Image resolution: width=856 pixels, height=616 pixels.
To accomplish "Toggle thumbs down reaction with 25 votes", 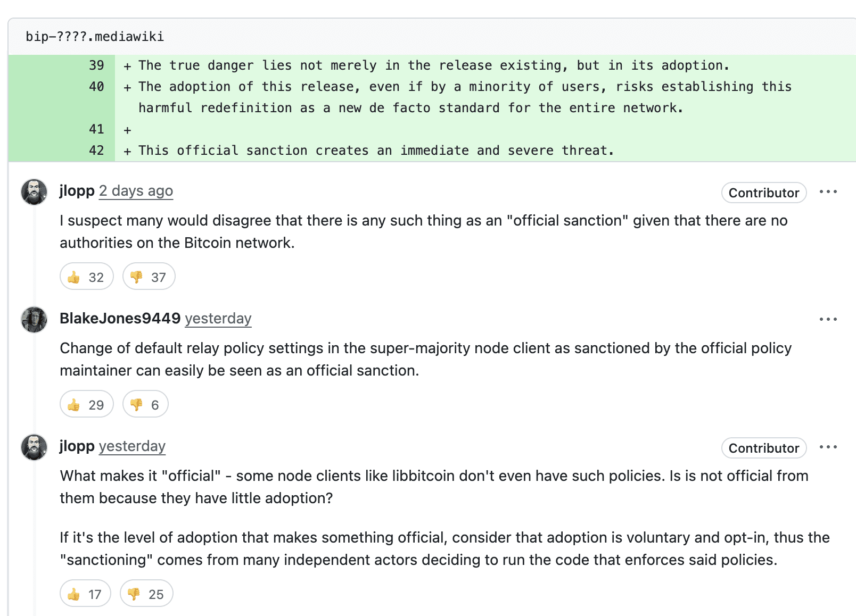I will tap(146, 594).
